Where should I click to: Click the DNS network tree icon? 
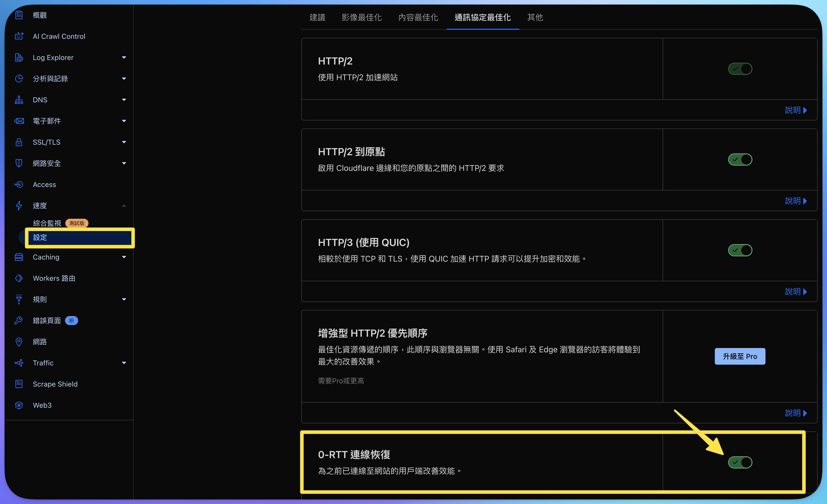tap(19, 100)
